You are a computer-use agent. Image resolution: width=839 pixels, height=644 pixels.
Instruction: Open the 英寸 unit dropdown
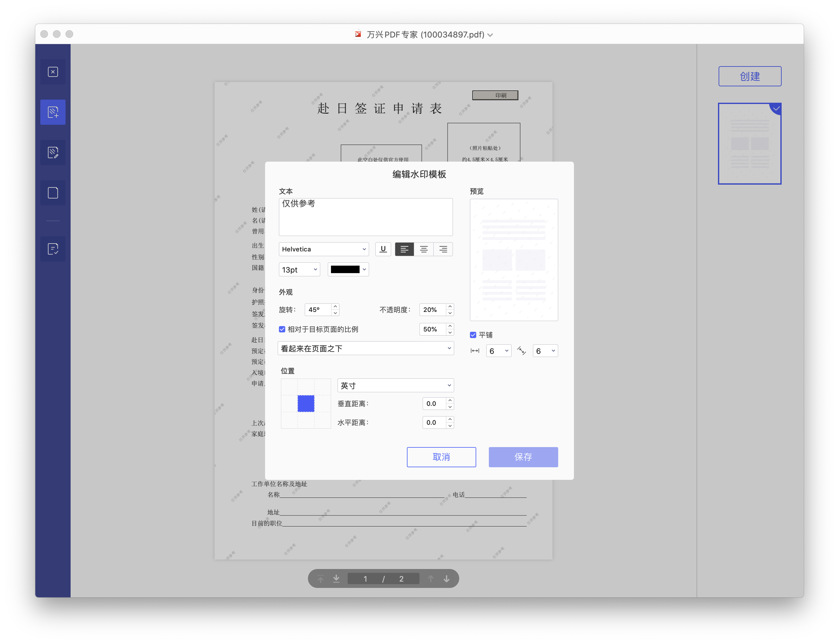point(395,386)
